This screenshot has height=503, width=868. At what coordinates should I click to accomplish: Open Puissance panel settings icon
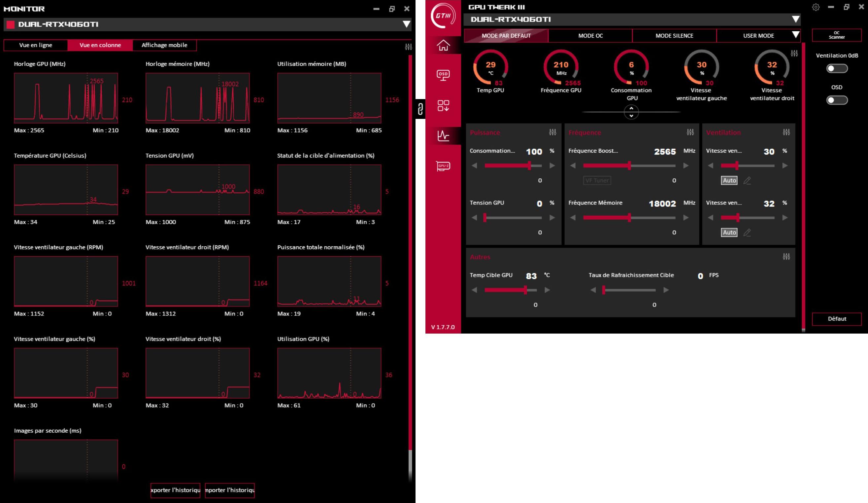pos(552,132)
